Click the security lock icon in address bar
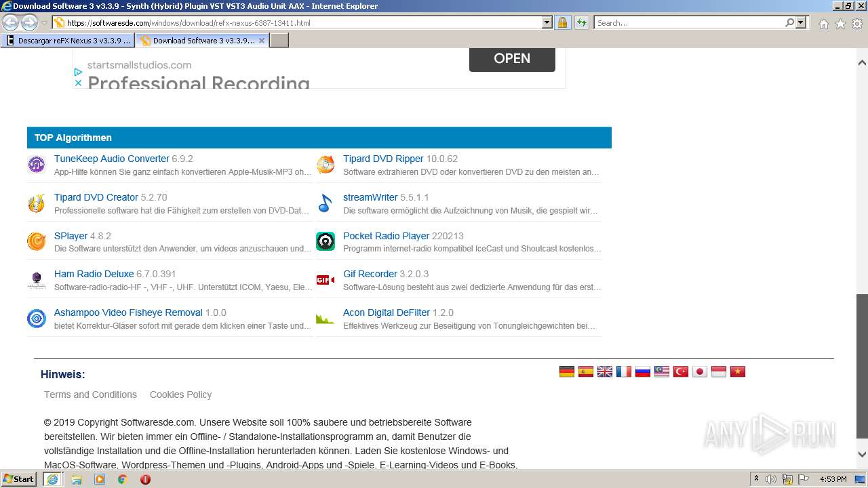Viewport: 868px width, 488px height. click(x=562, y=22)
